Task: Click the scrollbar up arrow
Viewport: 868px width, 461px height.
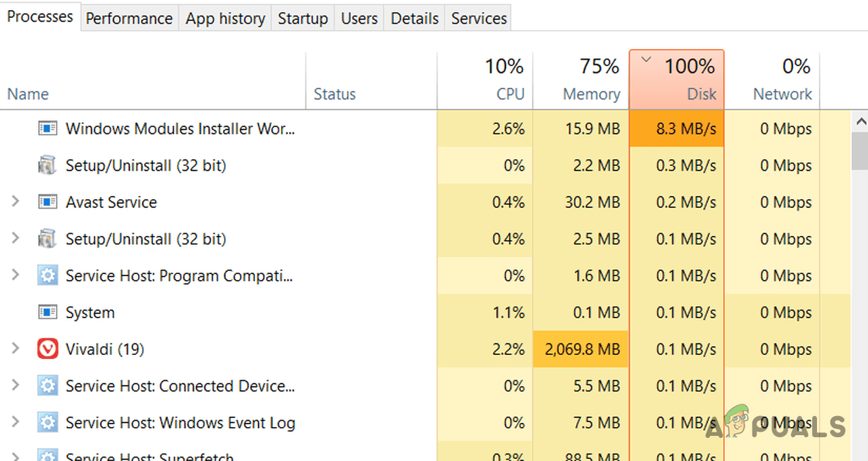Action: tap(860, 120)
